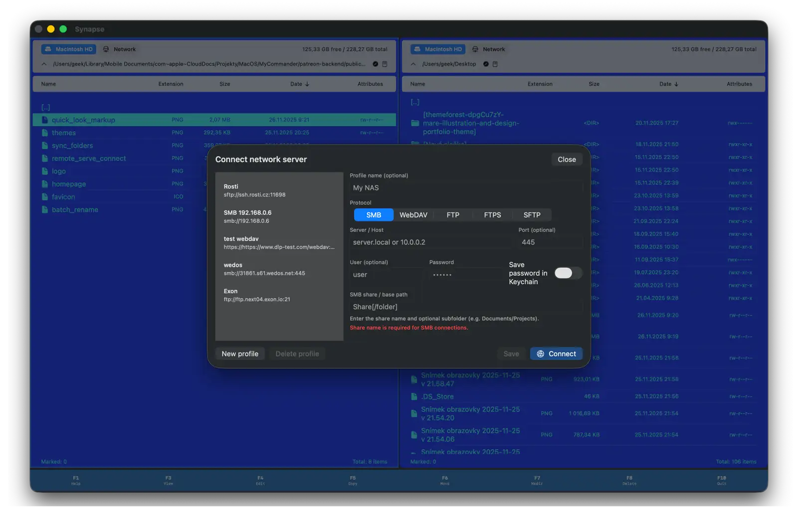
Task: Click the edit path pencil icon in left pane
Action: click(376, 64)
